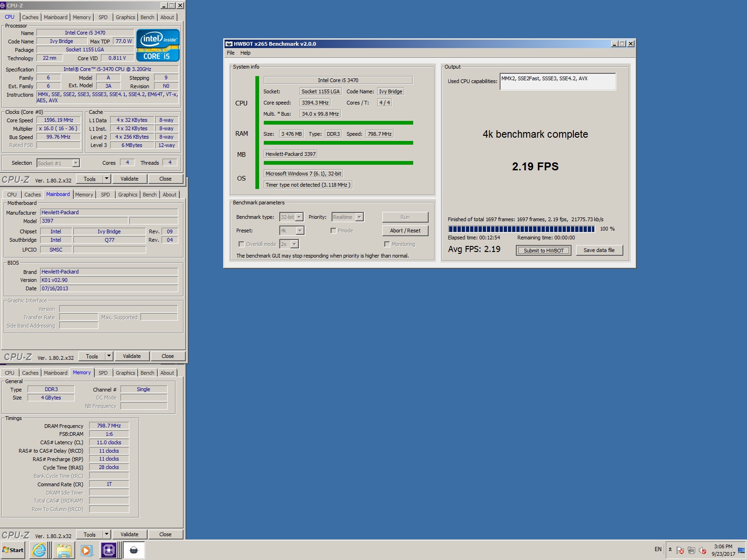The image size is (747, 560).
Task: Open the Priority Realtime dropdown
Action: click(359, 217)
